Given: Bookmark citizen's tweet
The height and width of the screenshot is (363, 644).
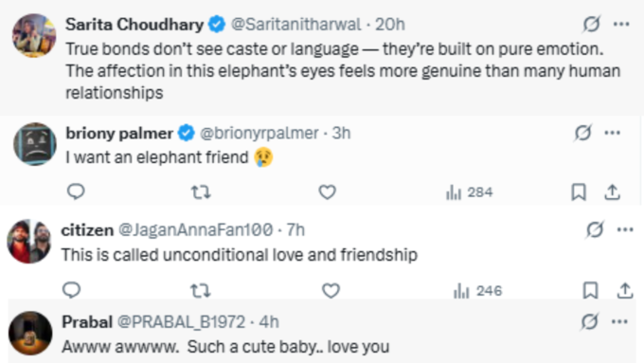Looking at the screenshot, I should (x=590, y=290).
